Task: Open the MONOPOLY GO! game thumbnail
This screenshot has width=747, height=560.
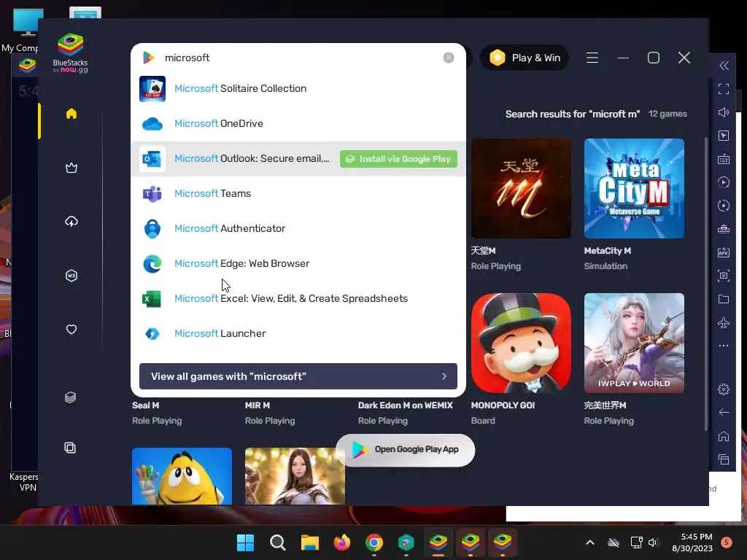Action: point(521,343)
